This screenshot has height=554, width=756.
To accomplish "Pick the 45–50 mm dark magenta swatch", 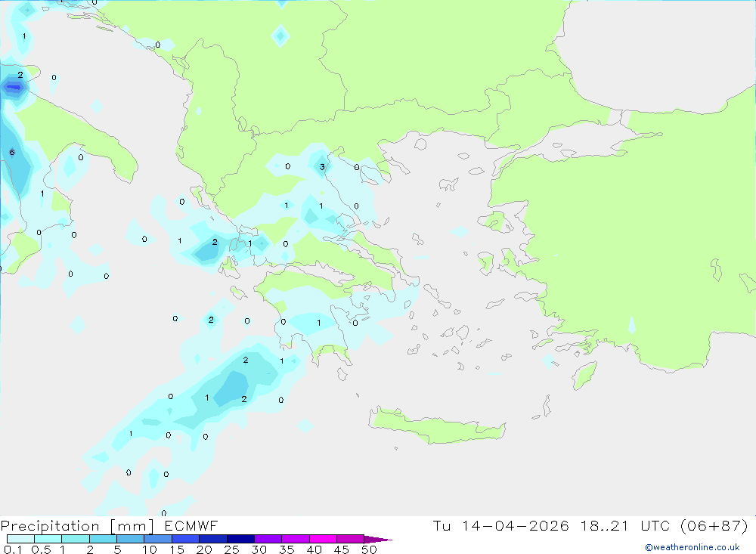I will pos(351,539).
